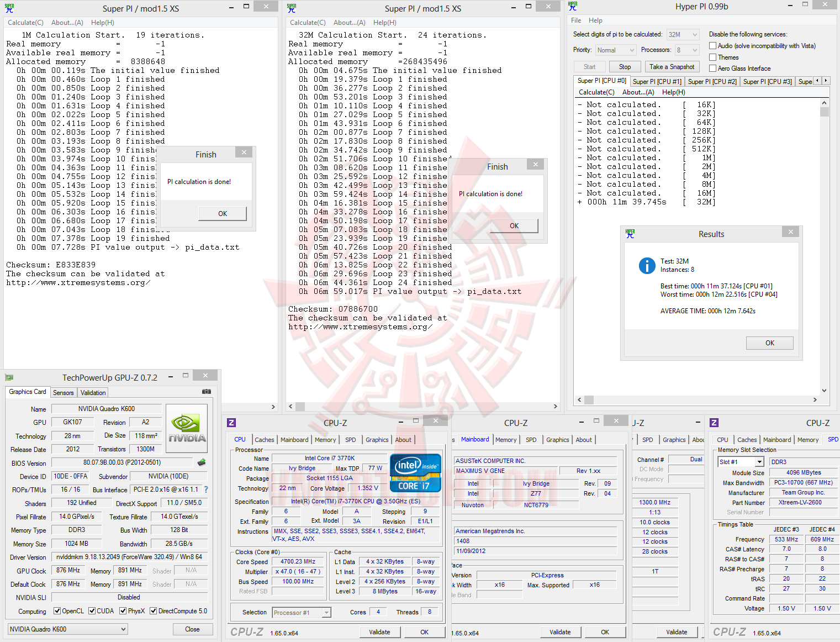The image size is (840, 642).
Task: Click the Hyper PI vertical scrollbar thumb
Action: (824, 112)
